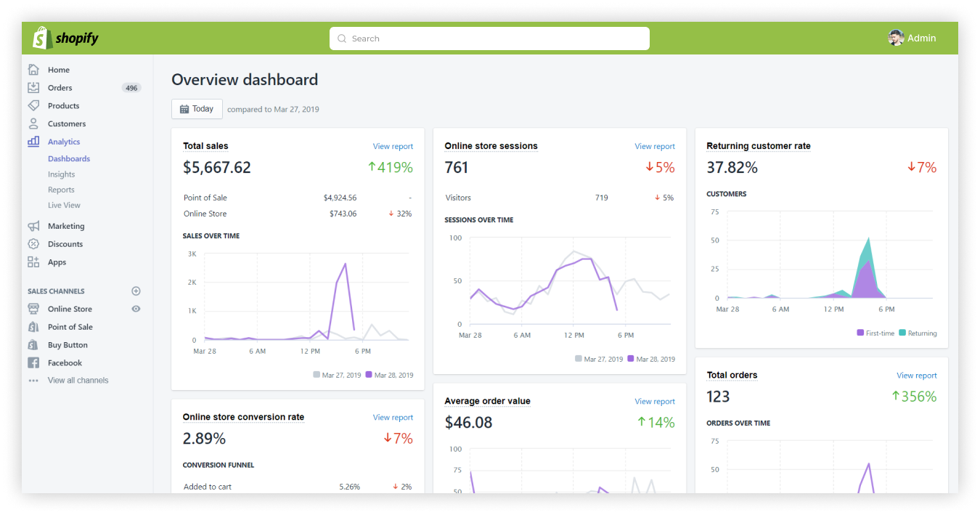Screen dimensions: 980x515
Task: Click the 123 total orders value
Action: (719, 397)
